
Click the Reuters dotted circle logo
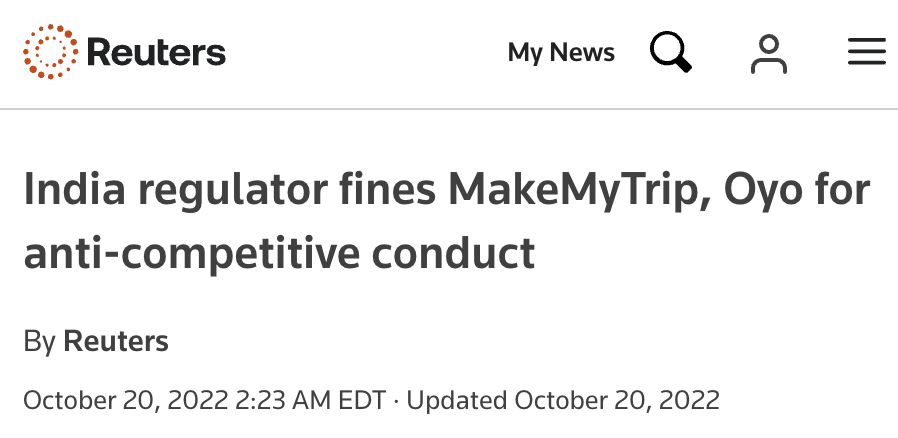(50, 52)
